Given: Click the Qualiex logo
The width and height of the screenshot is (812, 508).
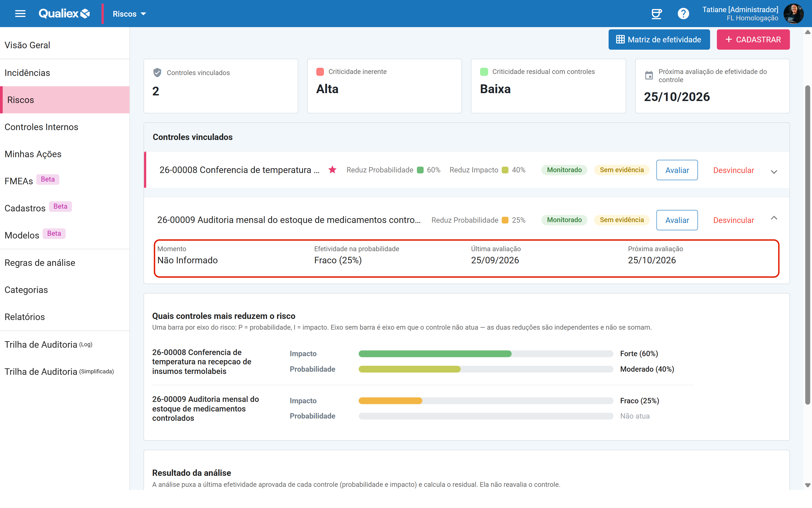Looking at the screenshot, I should tap(64, 14).
